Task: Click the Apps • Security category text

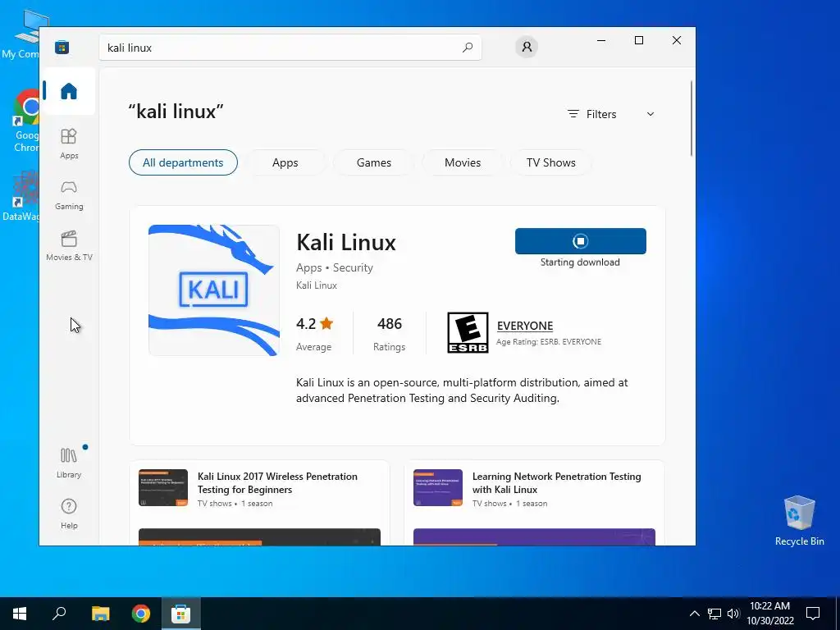Action: [335, 267]
